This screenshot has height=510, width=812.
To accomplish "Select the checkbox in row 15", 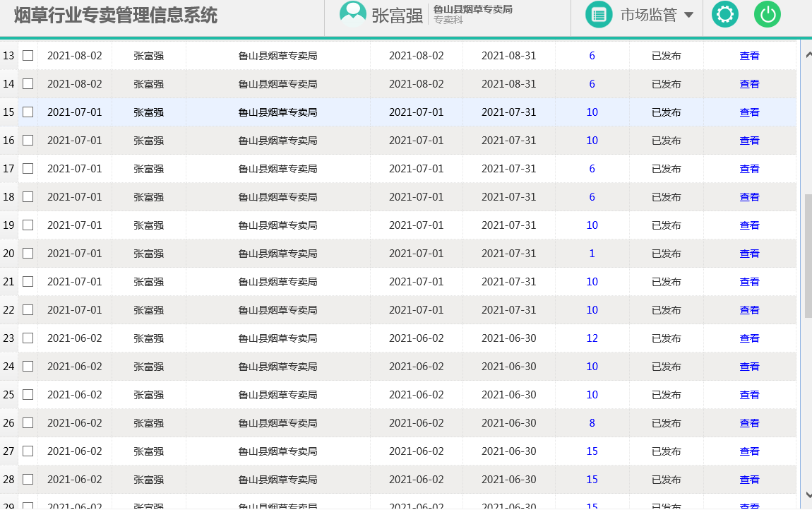I will (x=28, y=112).
